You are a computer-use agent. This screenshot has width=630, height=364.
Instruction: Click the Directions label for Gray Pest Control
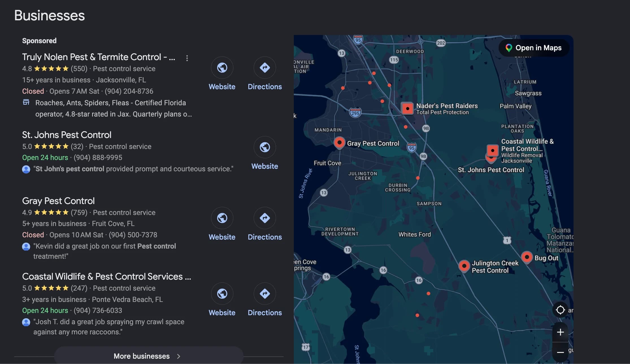tap(265, 237)
